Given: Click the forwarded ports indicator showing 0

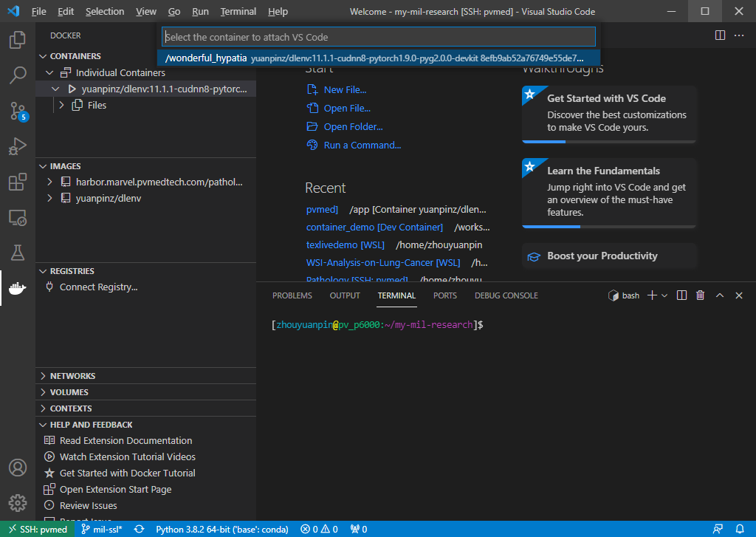Looking at the screenshot, I should (x=359, y=530).
